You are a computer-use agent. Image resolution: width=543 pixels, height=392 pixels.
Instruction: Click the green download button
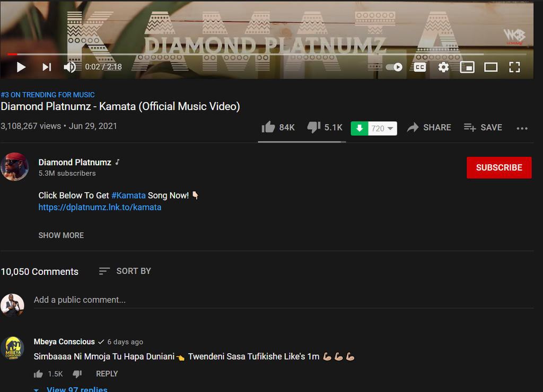[360, 128]
